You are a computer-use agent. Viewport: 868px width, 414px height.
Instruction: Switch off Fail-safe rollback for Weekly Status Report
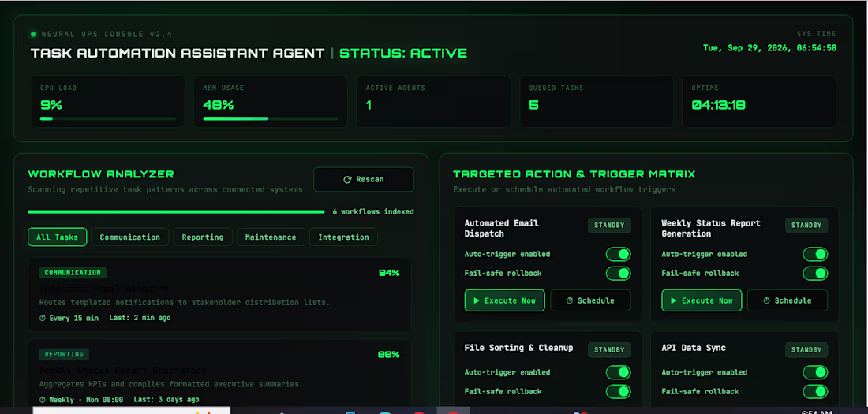815,274
